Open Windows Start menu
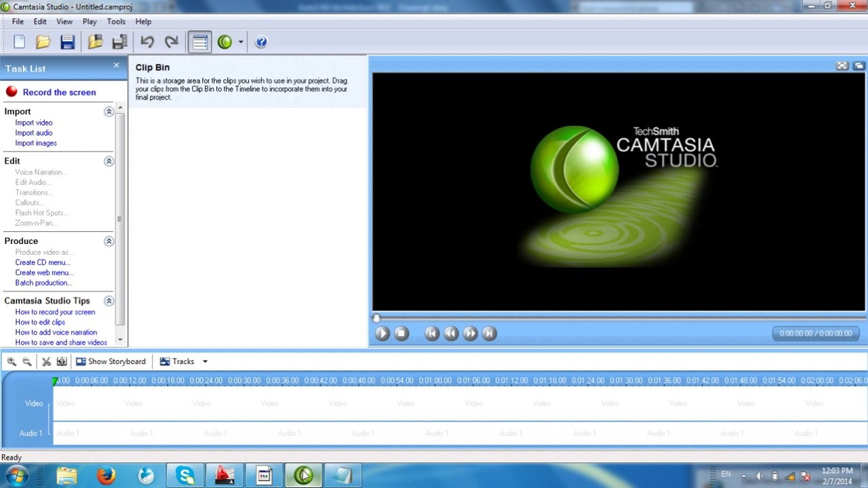Screen dimensions: 868x488 (x=16, y=476)
